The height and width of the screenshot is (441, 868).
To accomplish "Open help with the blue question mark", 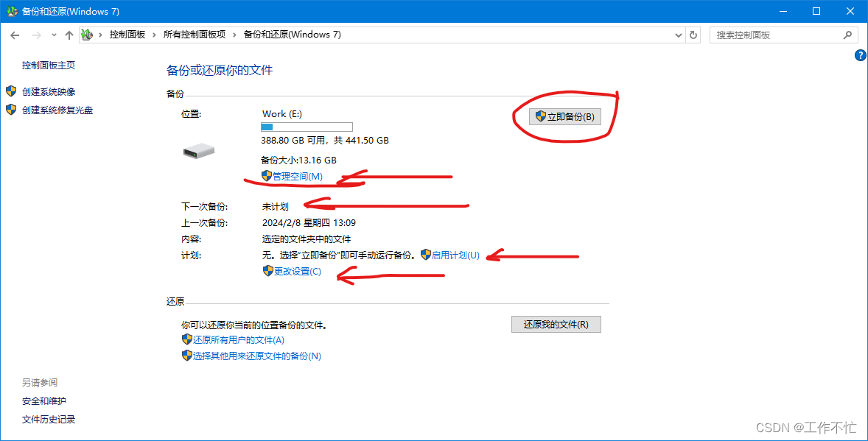I will pos(860,54).
